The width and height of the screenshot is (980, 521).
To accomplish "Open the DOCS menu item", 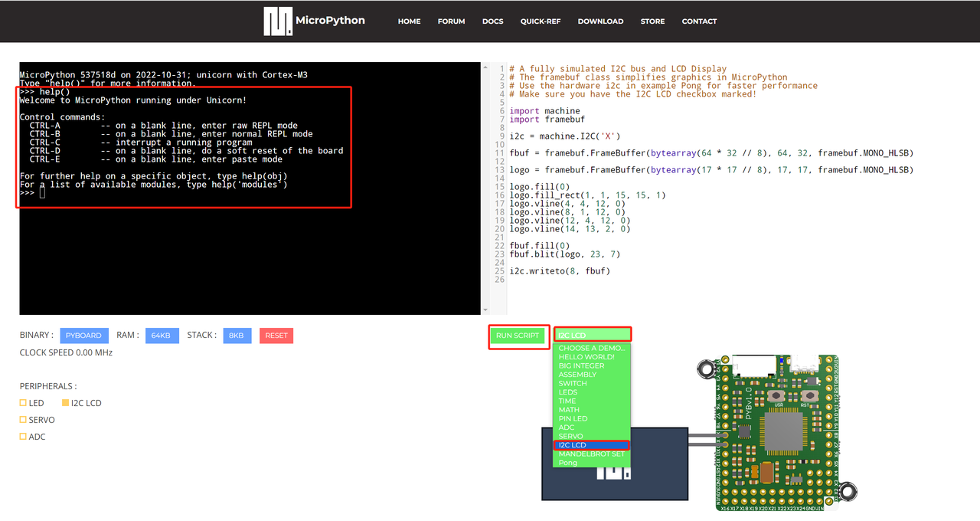I will (492, 21).
